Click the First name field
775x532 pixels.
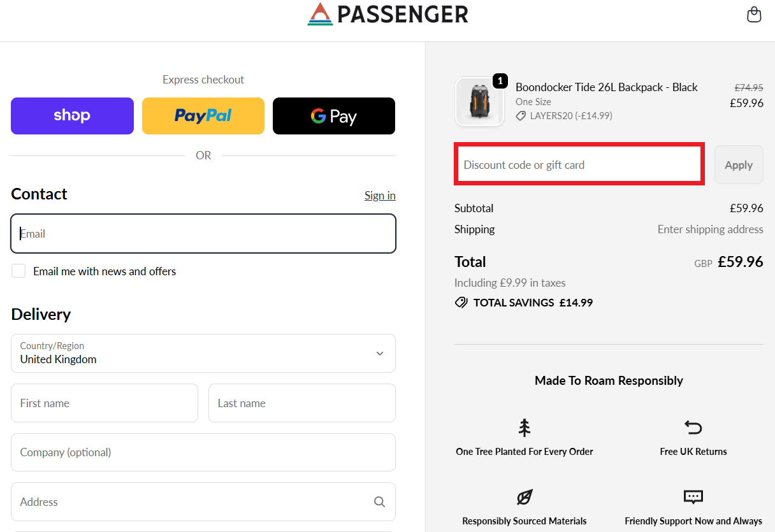tap(104, 403)
